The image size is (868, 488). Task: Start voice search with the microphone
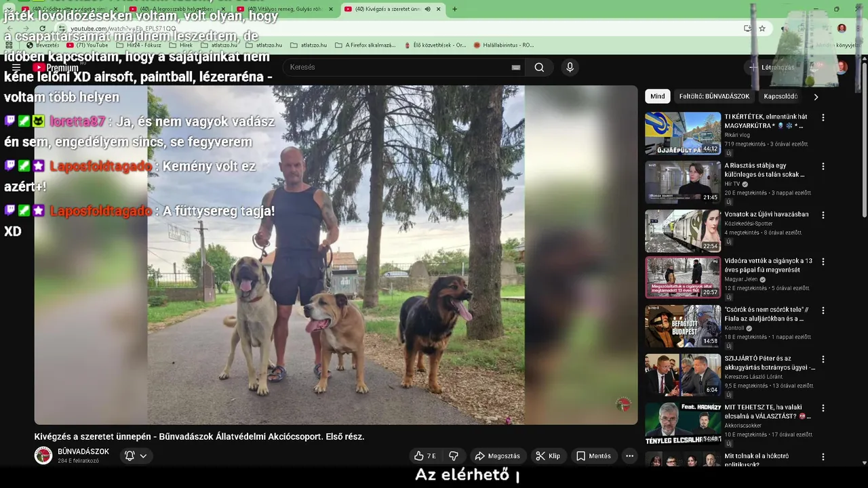click(570, 67)
